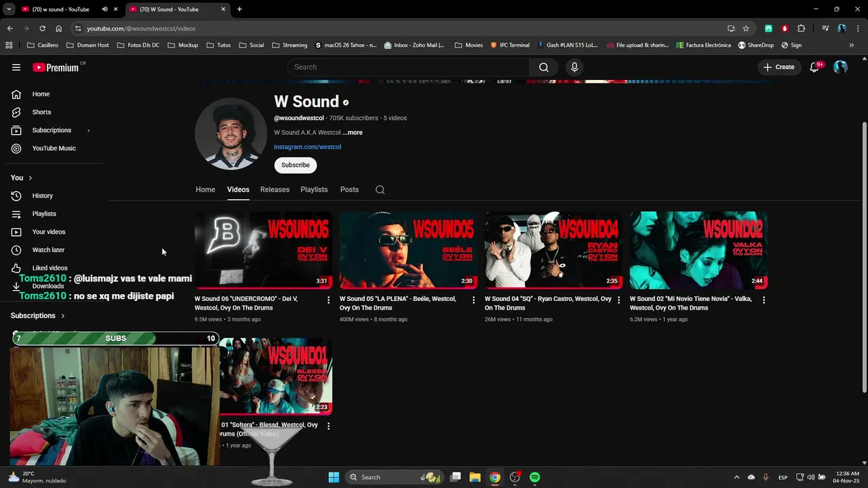Image resolution: width=868 pixels, height=488 pixels.
Task: Click the Chrome address bar URL
Action: click(x=141, y=28)
